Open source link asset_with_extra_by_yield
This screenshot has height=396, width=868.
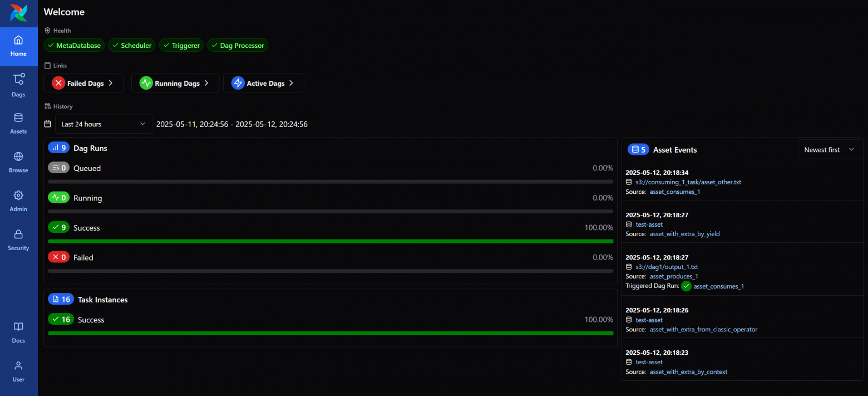click(x=684, y=234)
